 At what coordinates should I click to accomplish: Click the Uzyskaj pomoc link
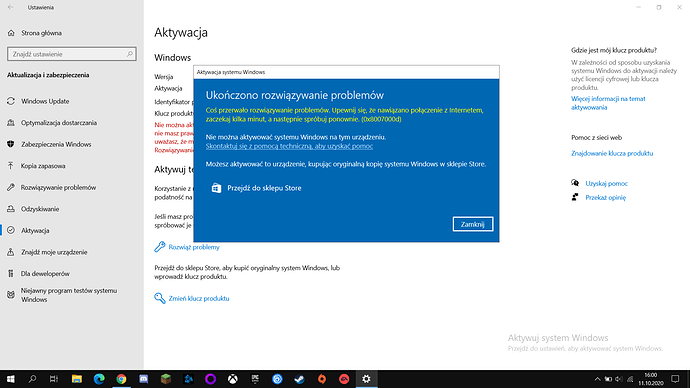(606, 183)
